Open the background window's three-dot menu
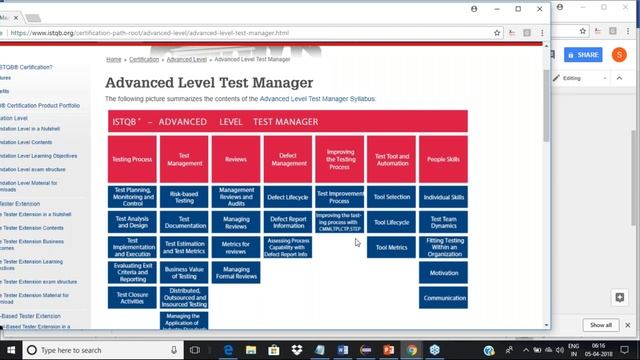This screenshot has height=360, width=640. coord(628,31)
